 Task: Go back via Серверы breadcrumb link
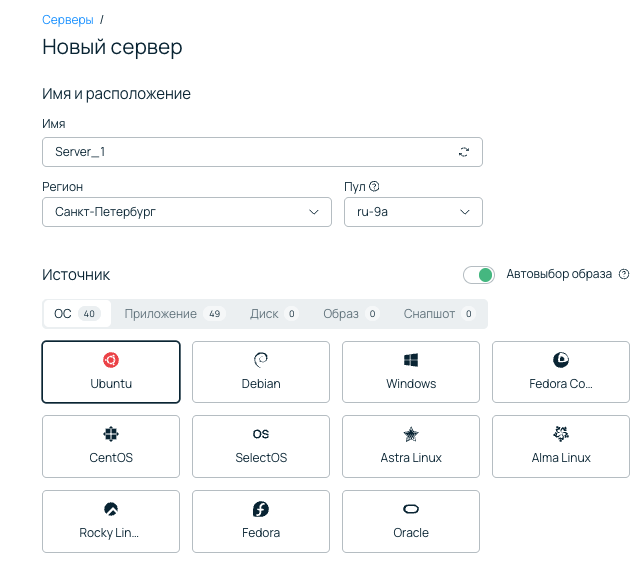click(x=68, y=20)
